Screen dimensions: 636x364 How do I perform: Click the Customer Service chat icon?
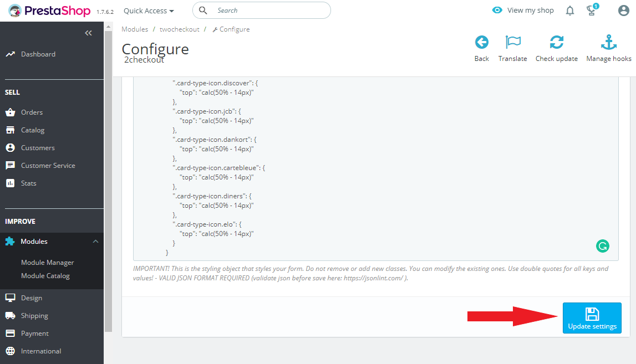click(10, 166)
